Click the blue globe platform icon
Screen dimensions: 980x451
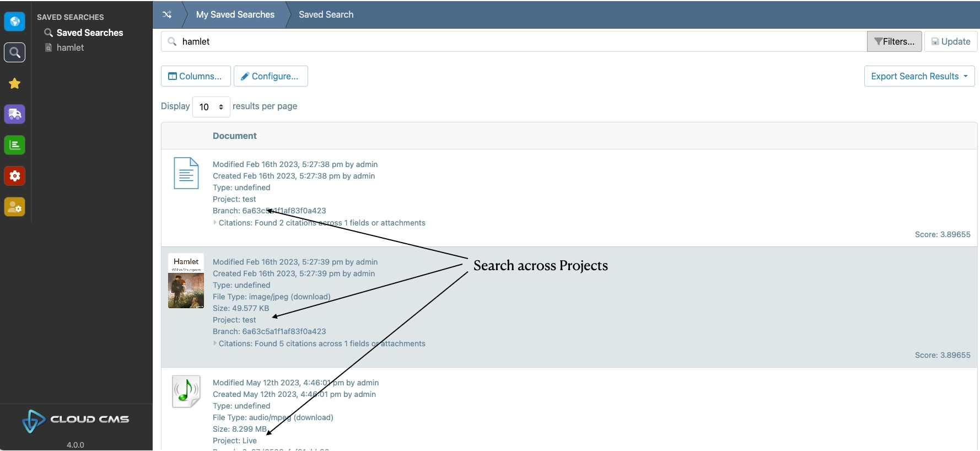(x=15, y=22)
